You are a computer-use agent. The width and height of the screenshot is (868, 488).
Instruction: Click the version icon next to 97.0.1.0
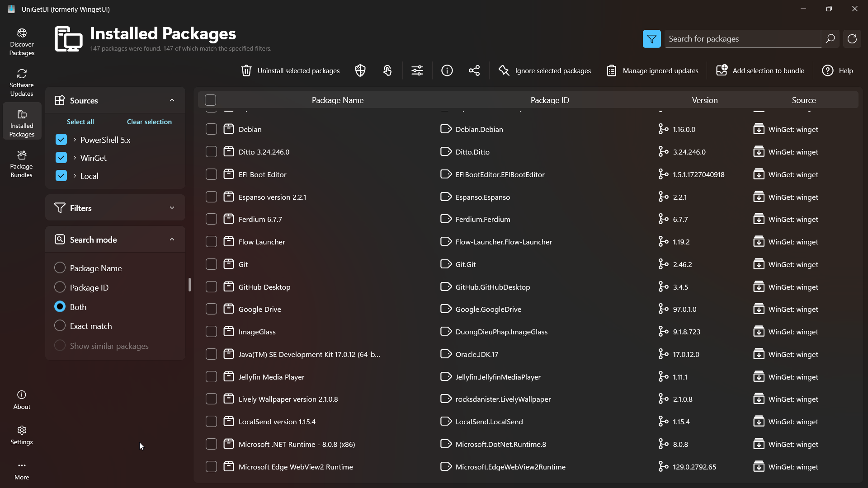coord(663,309)
